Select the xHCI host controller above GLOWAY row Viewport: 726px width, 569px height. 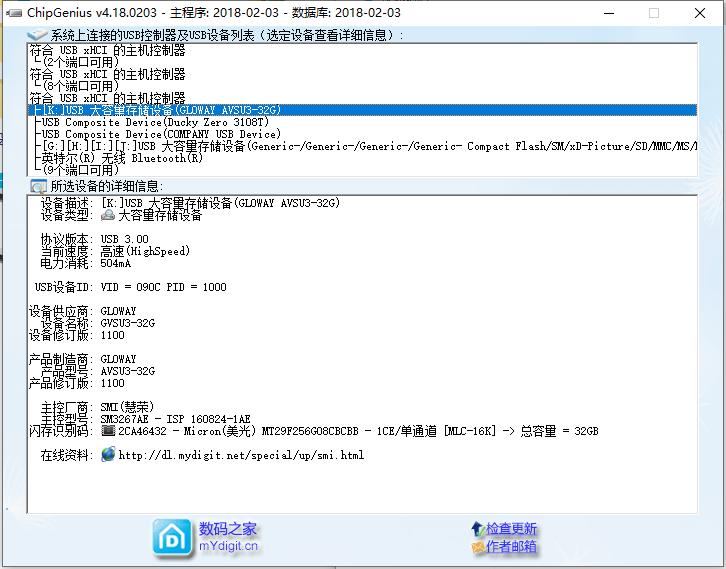tap(363, 98)
